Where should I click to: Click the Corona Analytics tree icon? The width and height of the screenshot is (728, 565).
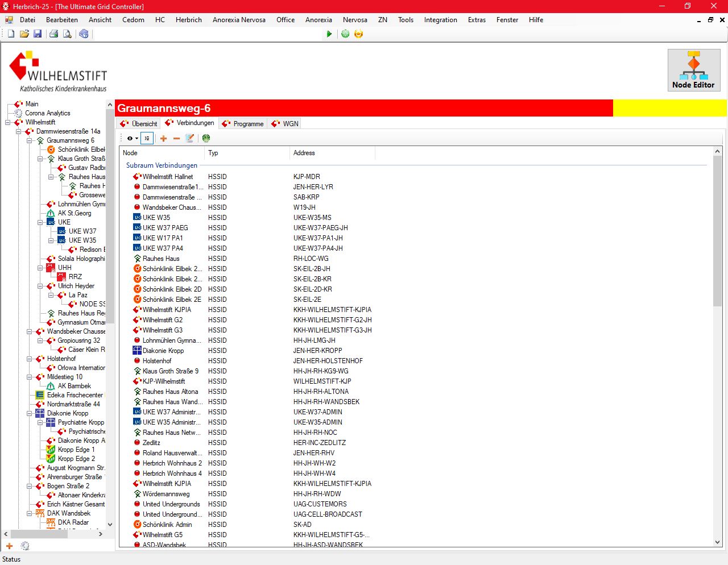(19, 113)
